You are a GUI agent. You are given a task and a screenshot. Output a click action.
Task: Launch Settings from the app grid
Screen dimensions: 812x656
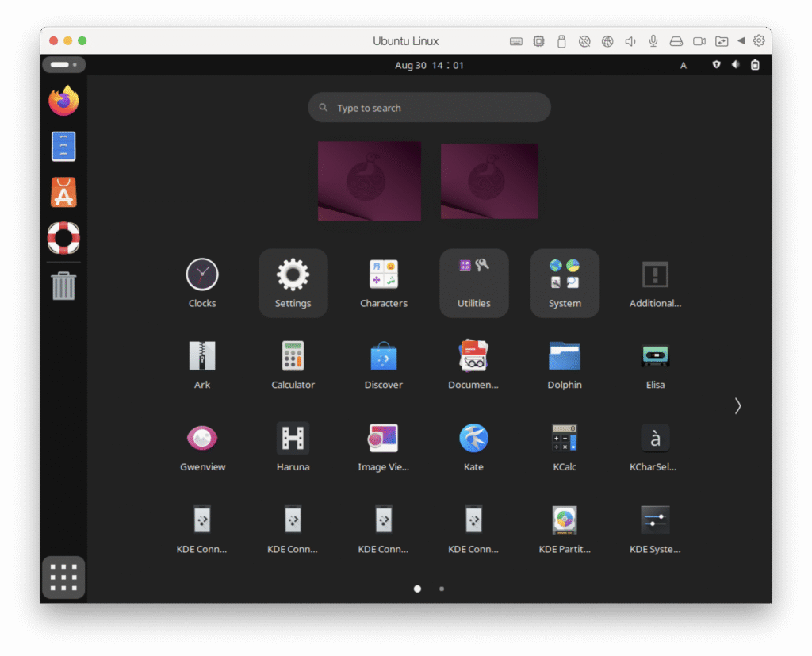click(293, 283)
